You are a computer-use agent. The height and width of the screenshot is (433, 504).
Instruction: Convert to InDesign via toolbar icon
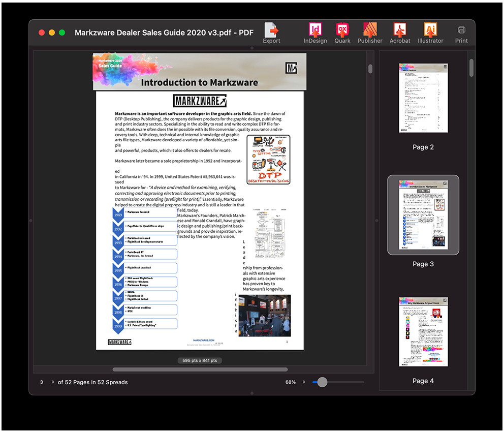click(x=316, y=33)
